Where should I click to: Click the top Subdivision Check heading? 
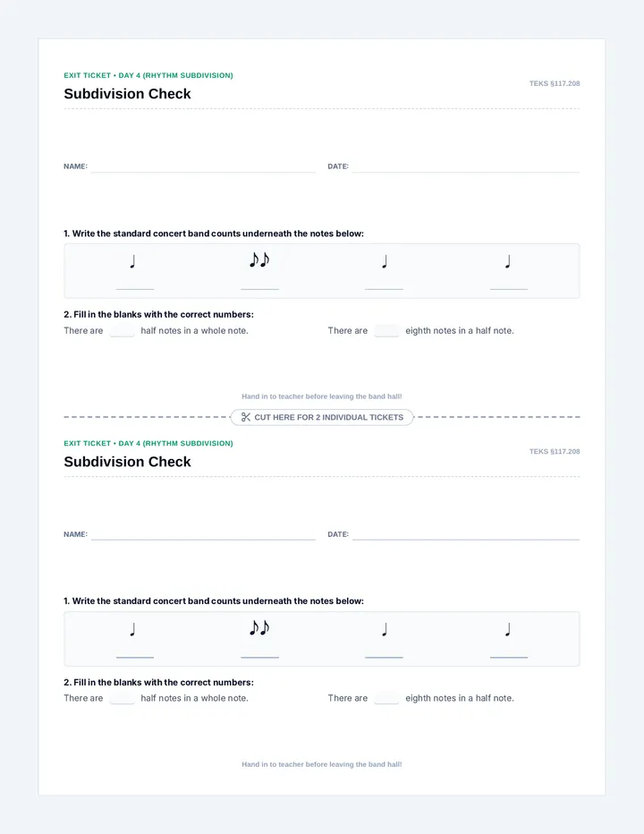pos(127,94)
